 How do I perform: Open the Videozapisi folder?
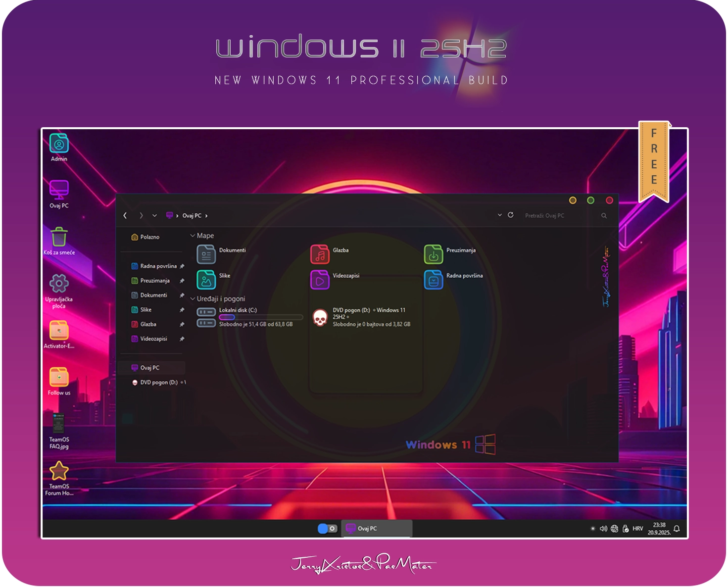pos(320,280)
